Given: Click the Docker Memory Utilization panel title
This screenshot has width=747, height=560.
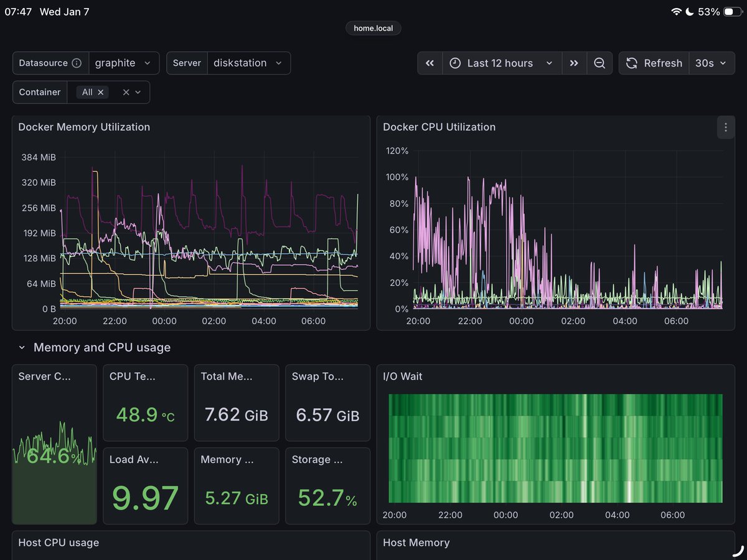Looking at the screenshot, I should tap(84, 127).
